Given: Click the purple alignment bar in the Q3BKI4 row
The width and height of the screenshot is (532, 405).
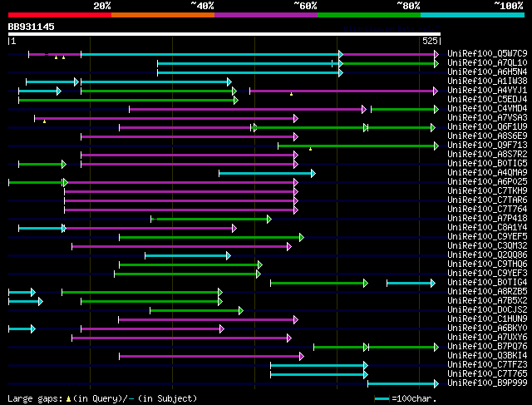Looking at the screenshot, I should pyautogui.click(x=211, y=357).
